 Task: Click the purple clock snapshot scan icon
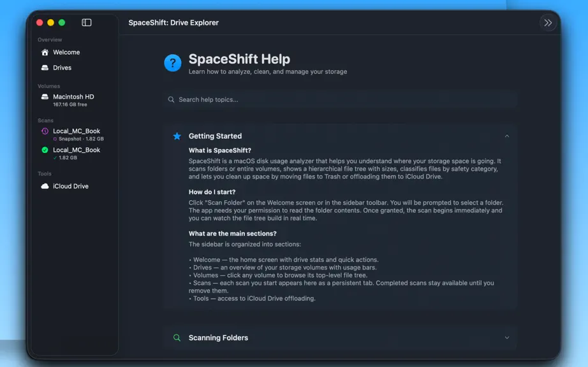pos(45,131)
